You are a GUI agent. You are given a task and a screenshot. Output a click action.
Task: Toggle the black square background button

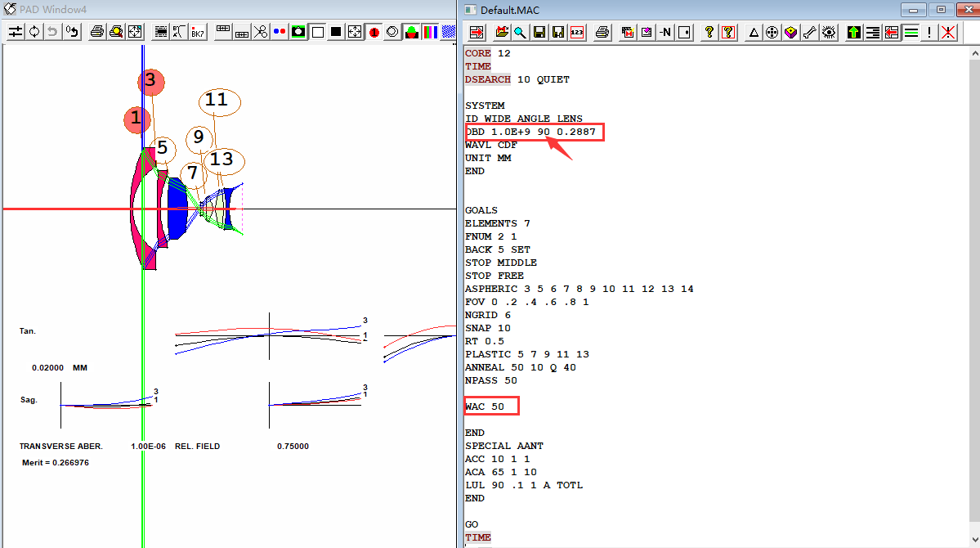point(336,32)
